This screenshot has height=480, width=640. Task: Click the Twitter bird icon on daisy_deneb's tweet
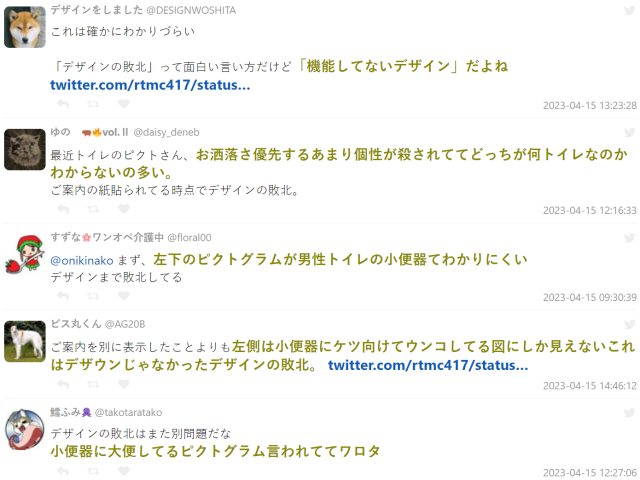(x=630, y=132)
